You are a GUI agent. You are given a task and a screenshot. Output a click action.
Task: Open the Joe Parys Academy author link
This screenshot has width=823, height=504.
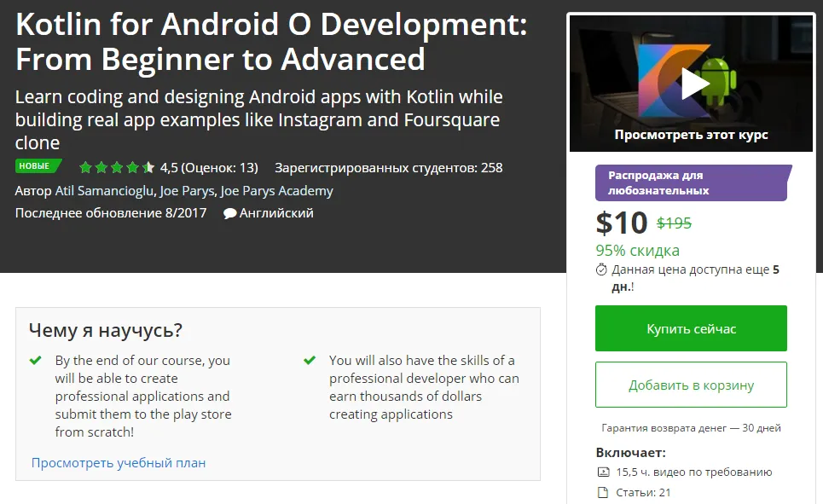click(276, 191)
